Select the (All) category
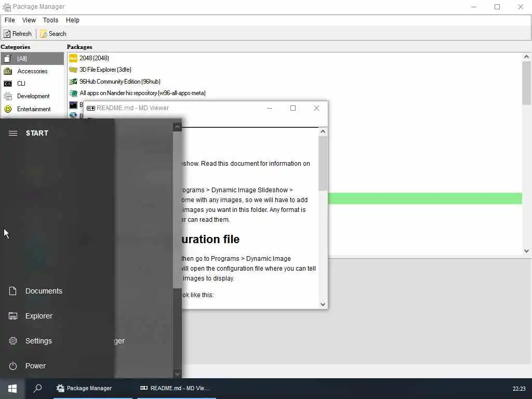 (x=32, y=58)
